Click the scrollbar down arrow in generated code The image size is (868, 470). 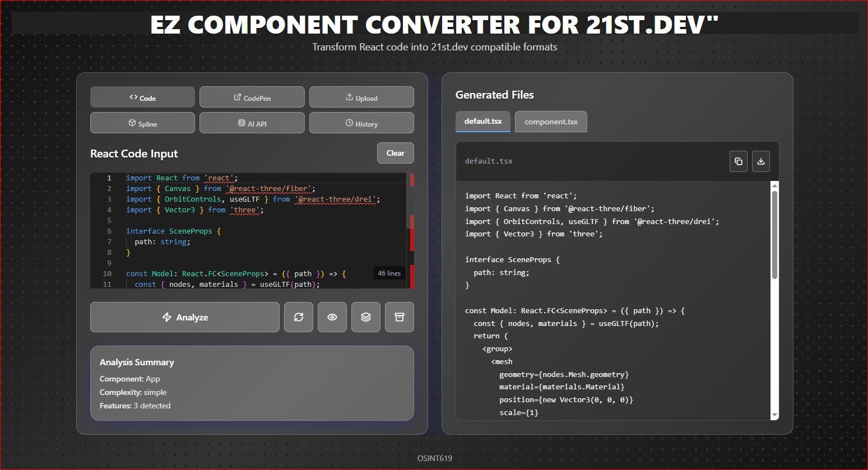click(x=774, y=415)
